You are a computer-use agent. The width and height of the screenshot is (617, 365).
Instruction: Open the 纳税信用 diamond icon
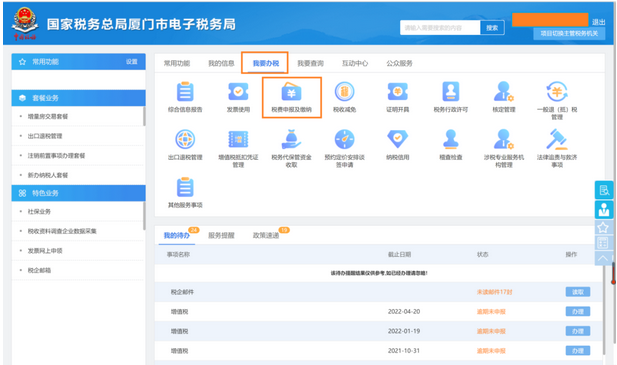point(397,139)
